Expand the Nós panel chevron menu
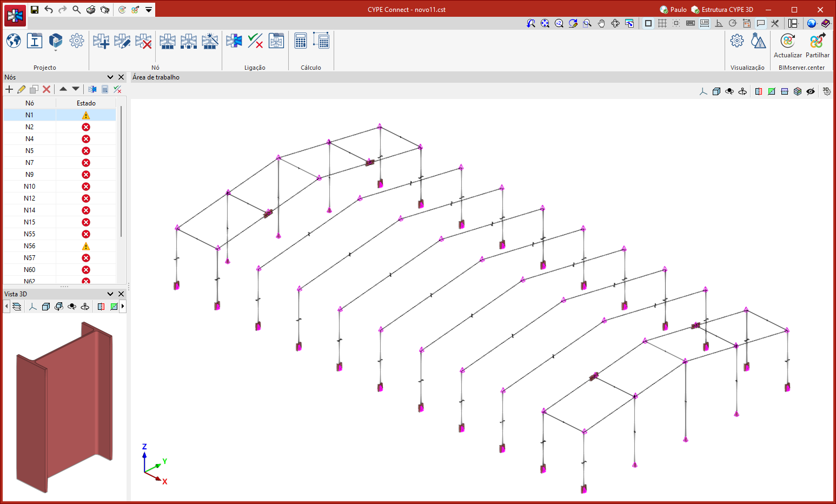 point(110,77)
